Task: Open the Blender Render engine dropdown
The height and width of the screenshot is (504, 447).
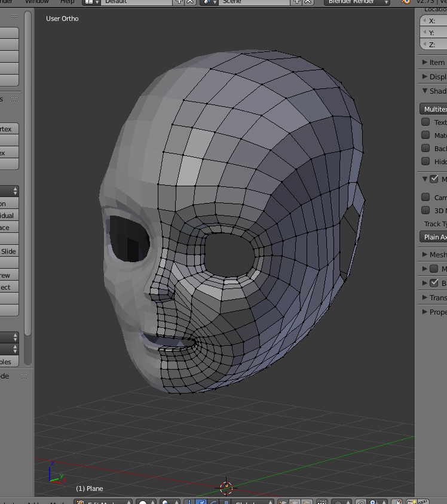Action: [357, 2]
